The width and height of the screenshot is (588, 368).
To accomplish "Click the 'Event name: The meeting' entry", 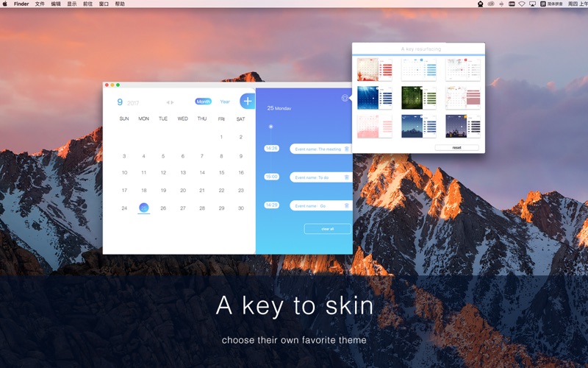I will click(321, 149).
